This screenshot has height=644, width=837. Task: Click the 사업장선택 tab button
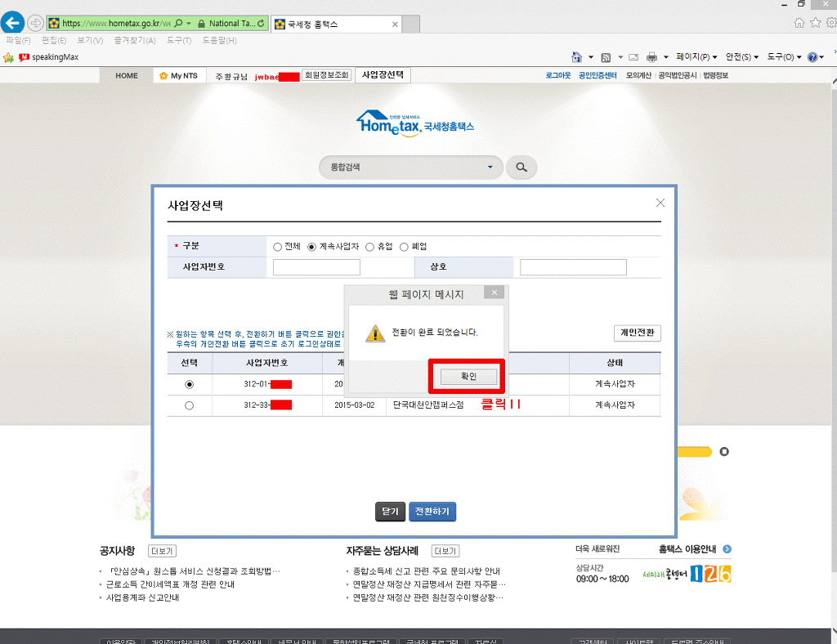pos(383,75)
